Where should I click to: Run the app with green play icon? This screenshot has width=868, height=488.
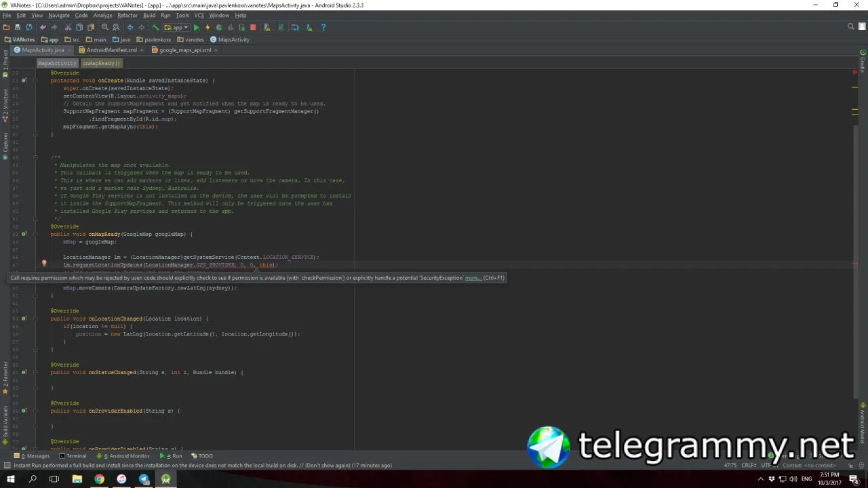click(197, 27)
